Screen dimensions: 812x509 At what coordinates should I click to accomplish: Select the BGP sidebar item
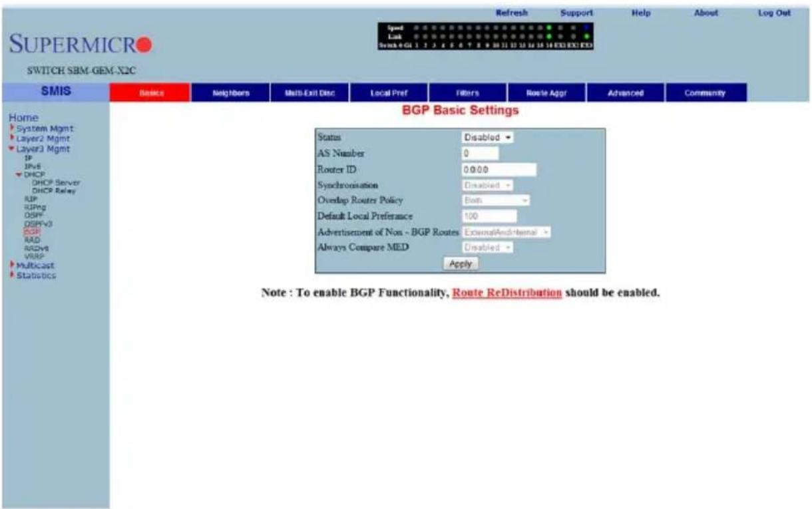31,232
